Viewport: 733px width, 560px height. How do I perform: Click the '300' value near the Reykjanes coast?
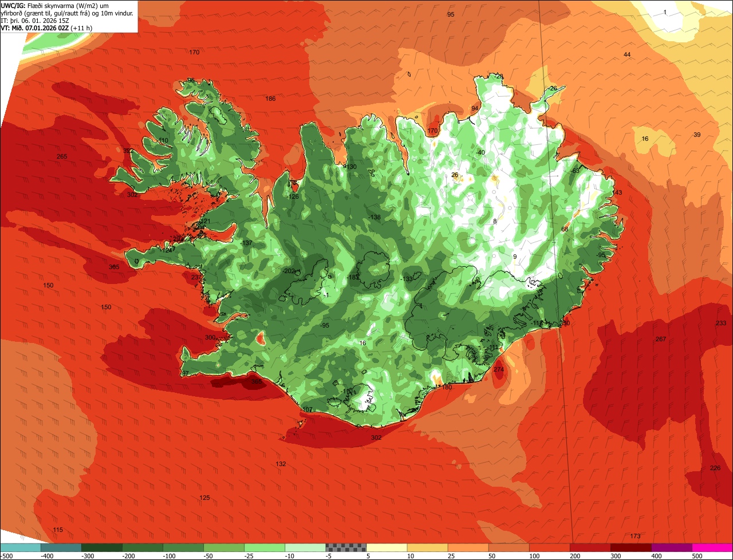click(x=210, y=337)
